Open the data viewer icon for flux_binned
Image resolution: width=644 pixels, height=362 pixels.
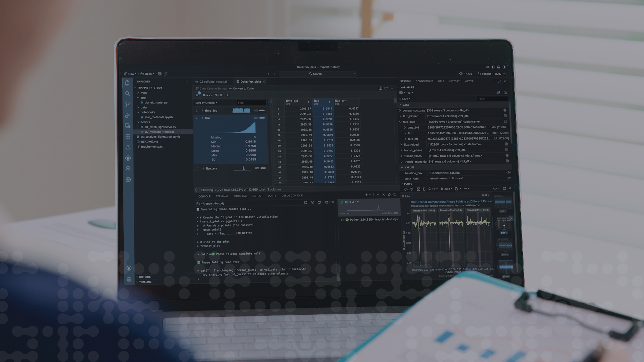click(x=505, y=116)
